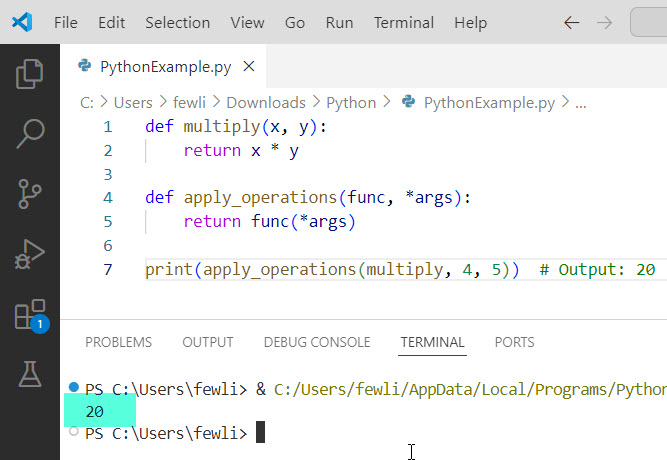Click the command center search box
Screen dimensions: 667x460
click(648, 23)
